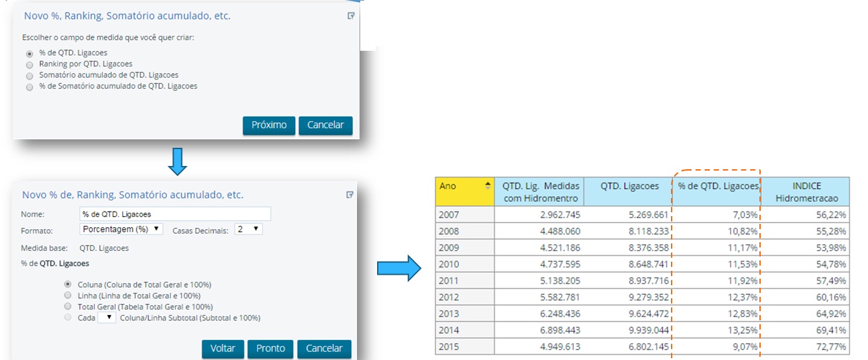
Task: Select % de Somatório acumulado de QTD. Ligacoes
Action: point(29,87)
